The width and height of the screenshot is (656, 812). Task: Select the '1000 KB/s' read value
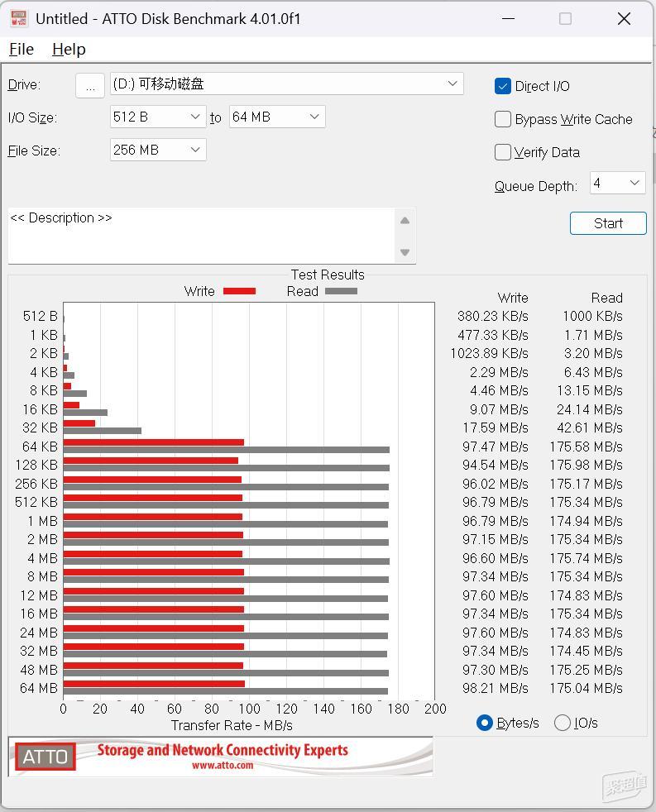tap(593, 316)
